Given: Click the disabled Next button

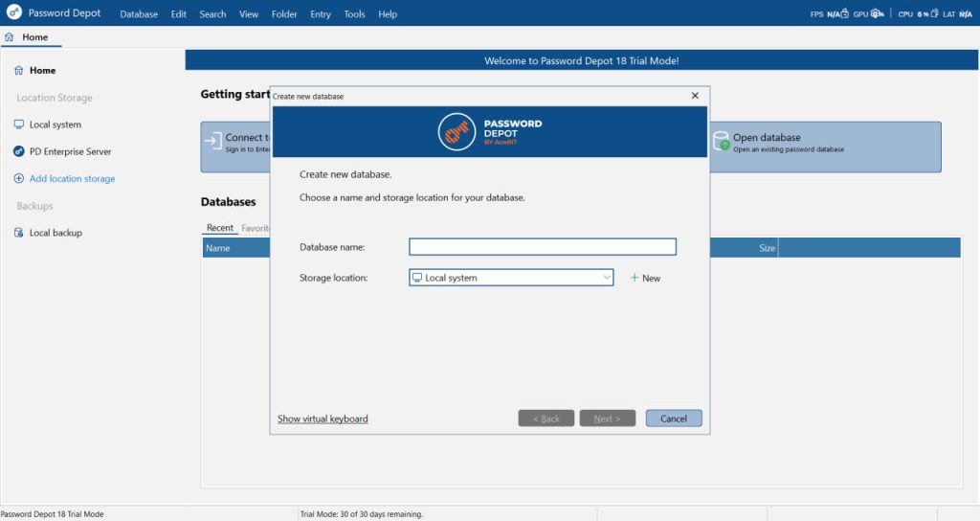Looking at the screenshot, I should [x=607, y=419].
